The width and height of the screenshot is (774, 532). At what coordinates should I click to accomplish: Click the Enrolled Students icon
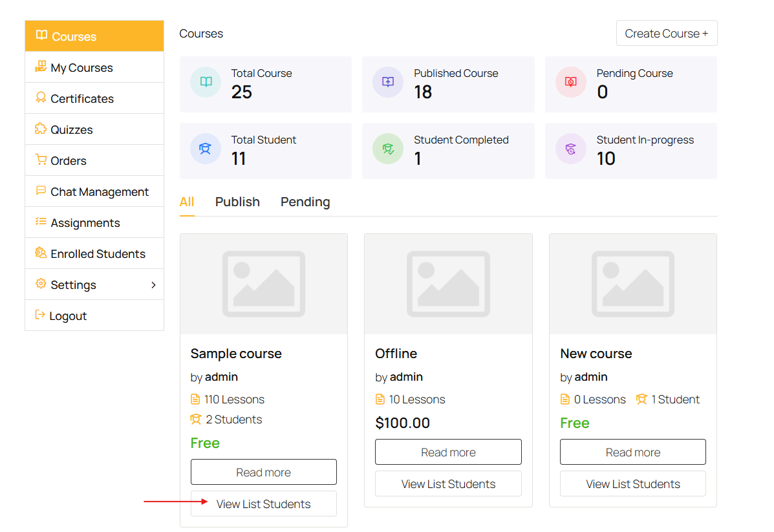coord(39,253)
